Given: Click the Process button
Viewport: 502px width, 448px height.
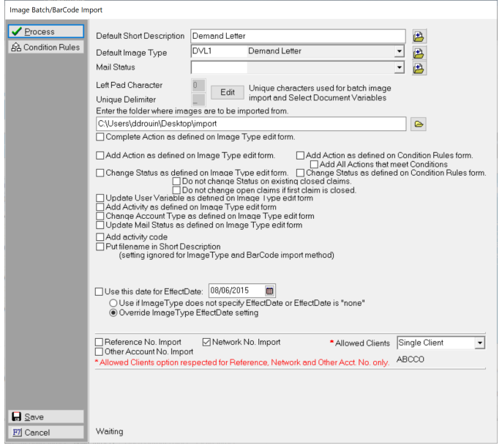Looking at the screenshot, I should point(45,31).
